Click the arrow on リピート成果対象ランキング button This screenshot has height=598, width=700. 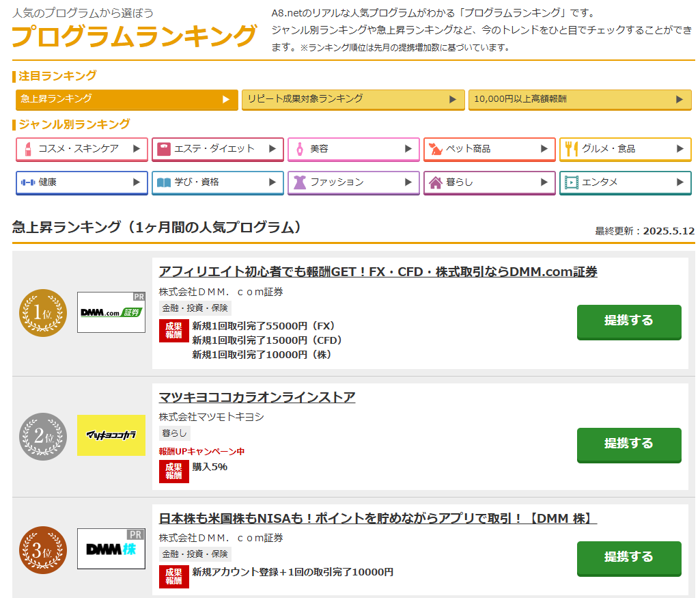click(x=453, y=99)
